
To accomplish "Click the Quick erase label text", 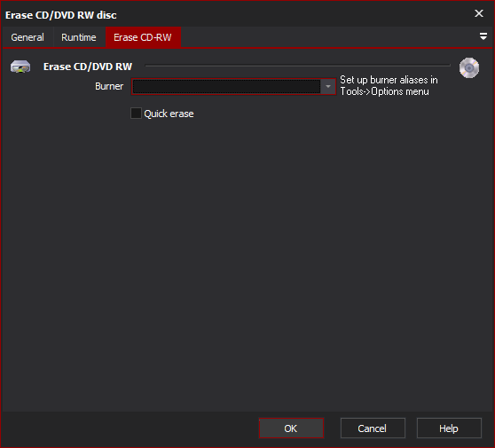I will 169,114.
